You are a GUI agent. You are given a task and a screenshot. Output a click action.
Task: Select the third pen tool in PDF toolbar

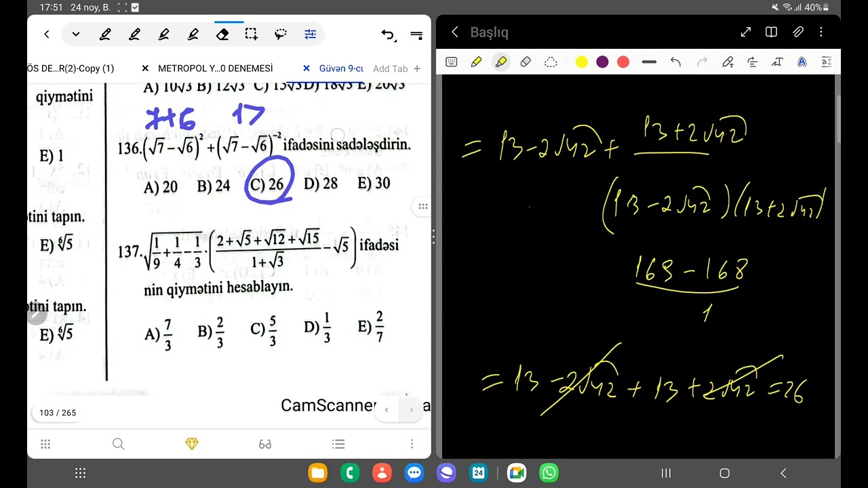point(163,34)
